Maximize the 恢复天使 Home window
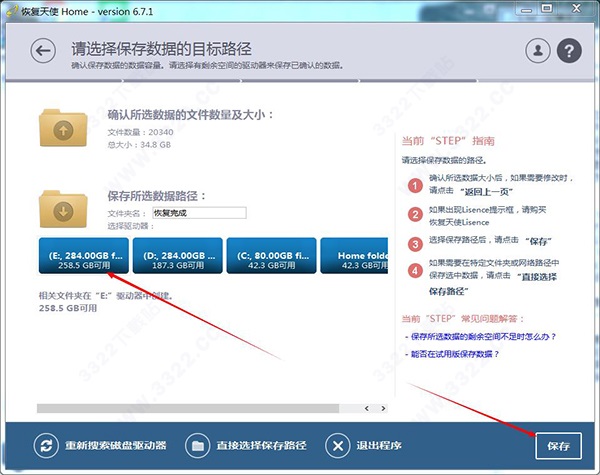Viewport: 600px width, 475px height. tap(547, 9)
